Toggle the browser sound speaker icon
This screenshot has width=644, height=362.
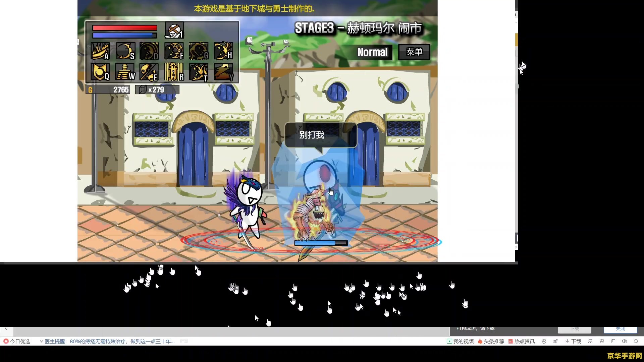[625, 341]
